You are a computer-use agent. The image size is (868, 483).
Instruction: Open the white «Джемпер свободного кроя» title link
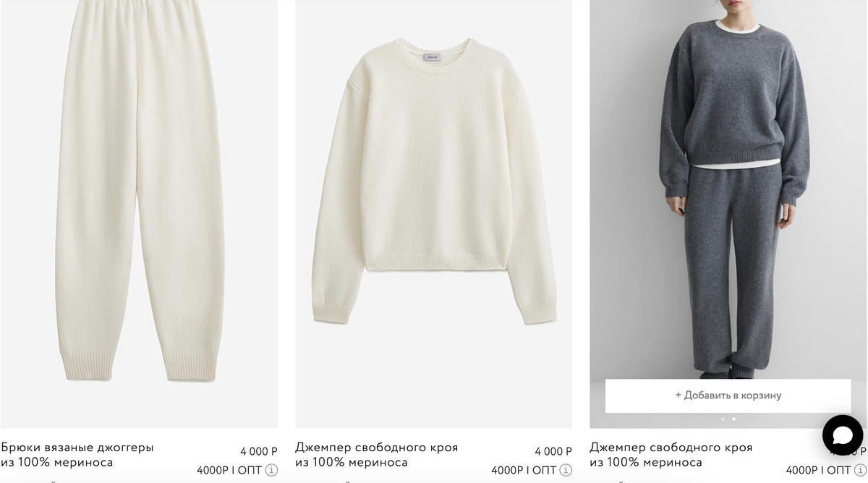[x=377, y=455]
